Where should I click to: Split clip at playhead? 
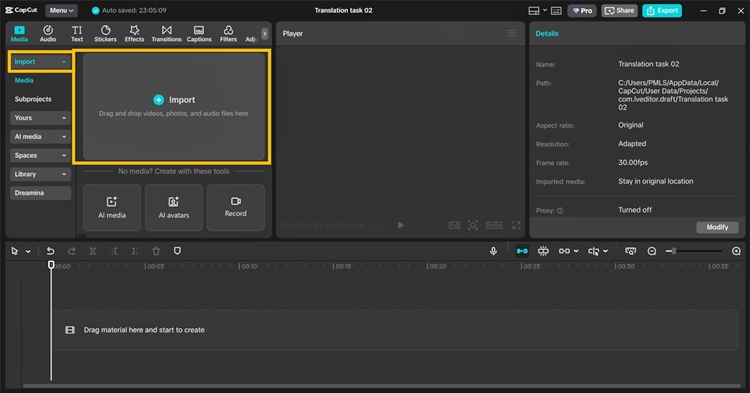point(93,251)
